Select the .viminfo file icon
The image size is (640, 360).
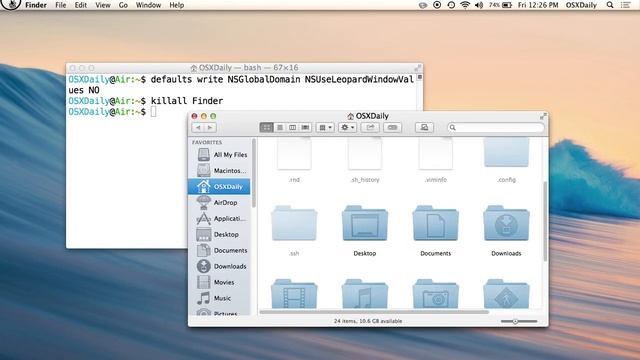(x=435, y=153)
